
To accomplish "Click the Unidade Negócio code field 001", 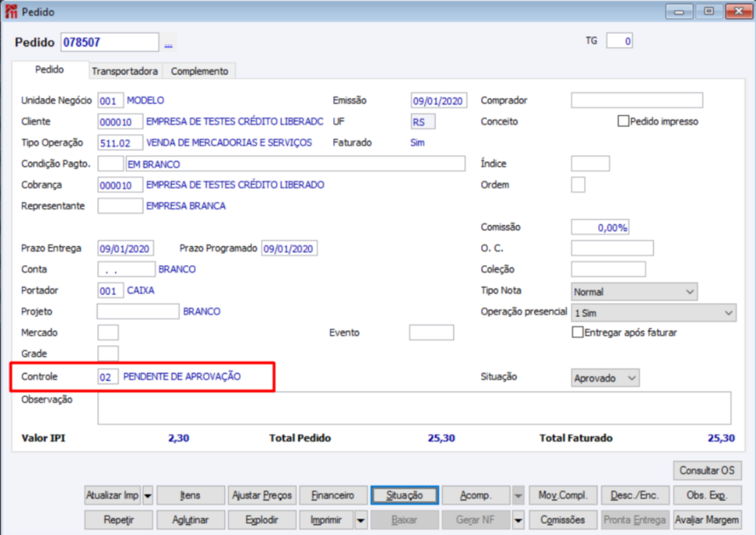I will tap(111, 101).
